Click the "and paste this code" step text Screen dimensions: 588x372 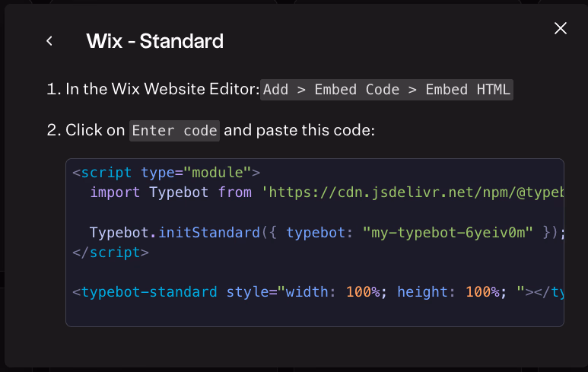pos(299,130)
